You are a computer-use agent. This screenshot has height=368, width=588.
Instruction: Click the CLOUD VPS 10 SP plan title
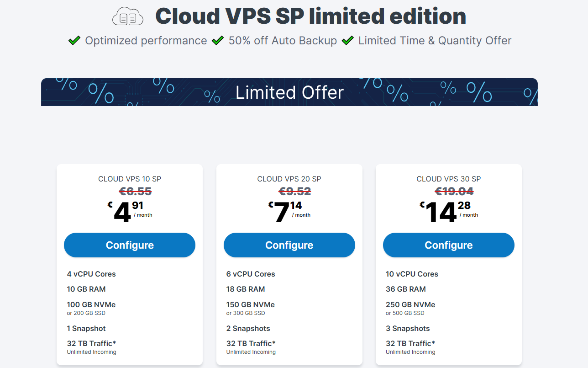pos(130,179)
